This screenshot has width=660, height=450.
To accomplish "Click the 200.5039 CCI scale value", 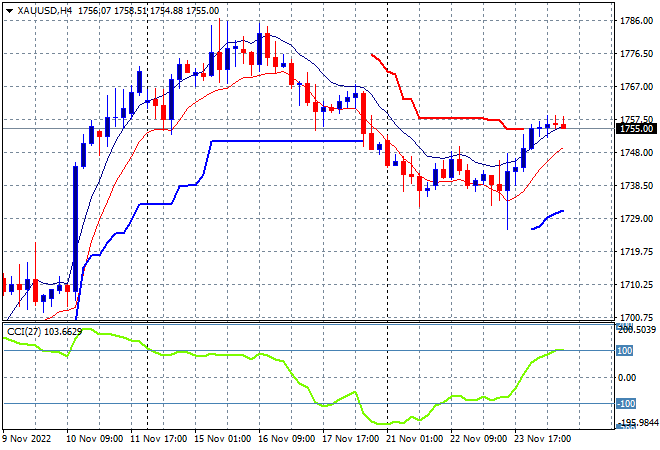I will [x=637, y=329].
